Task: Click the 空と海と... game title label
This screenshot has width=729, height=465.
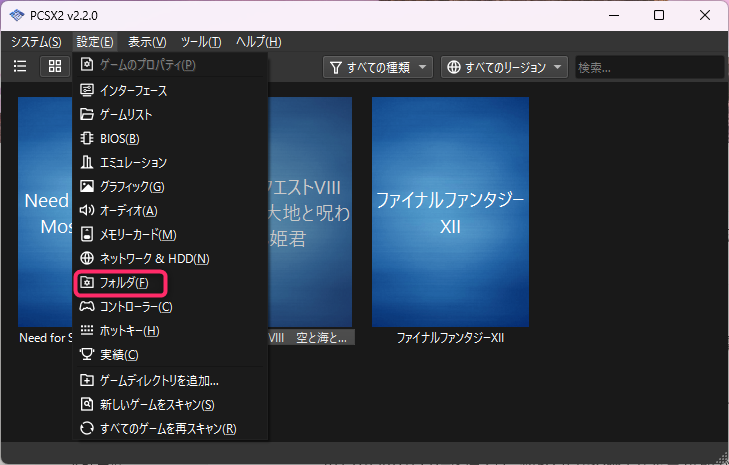Action: (x=311, y=338)
